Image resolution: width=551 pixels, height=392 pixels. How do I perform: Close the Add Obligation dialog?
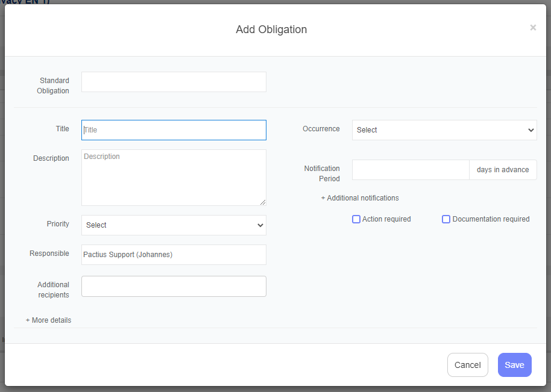pos(533,28)
